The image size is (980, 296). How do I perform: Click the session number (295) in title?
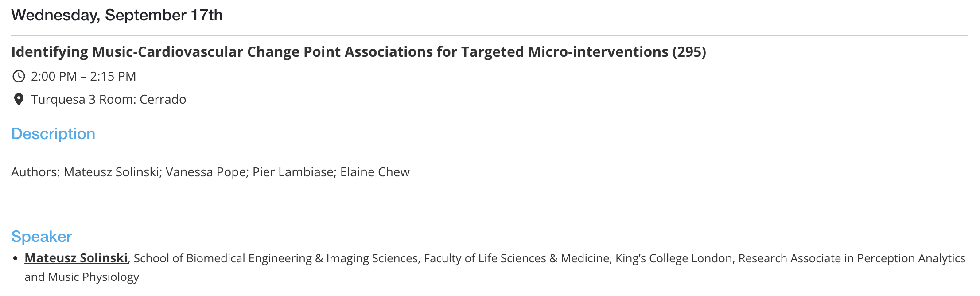(x=689, y=52)
